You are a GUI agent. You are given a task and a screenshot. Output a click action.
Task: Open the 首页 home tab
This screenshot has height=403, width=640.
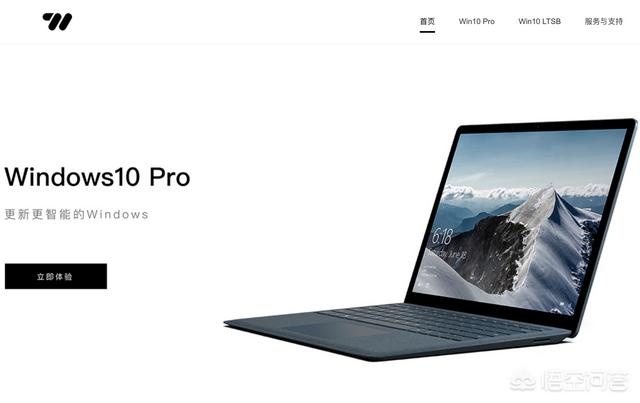[x=427, y=21]
